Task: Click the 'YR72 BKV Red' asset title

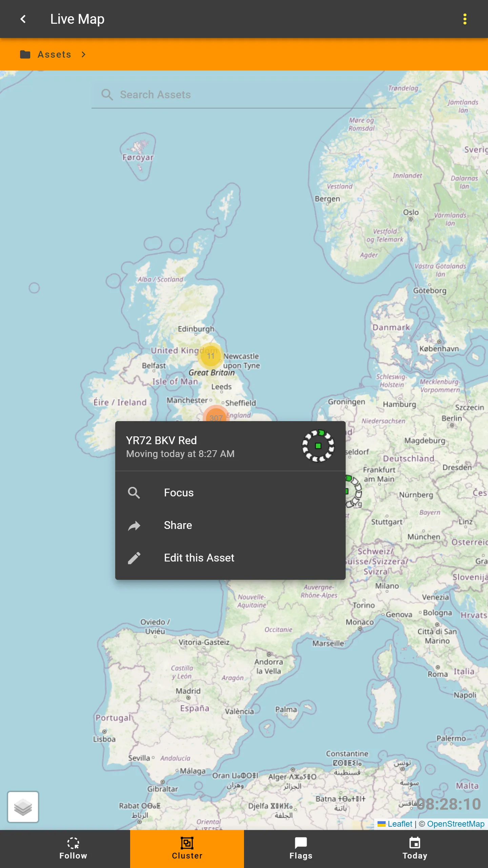Action: (x=161, y=440)
